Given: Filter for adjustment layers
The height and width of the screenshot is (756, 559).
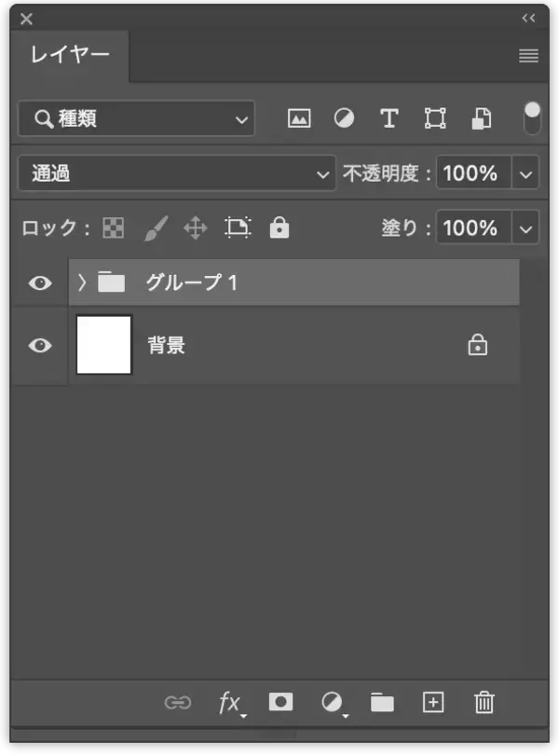Looking at the screenshot, I should click(x=344, y=118).
